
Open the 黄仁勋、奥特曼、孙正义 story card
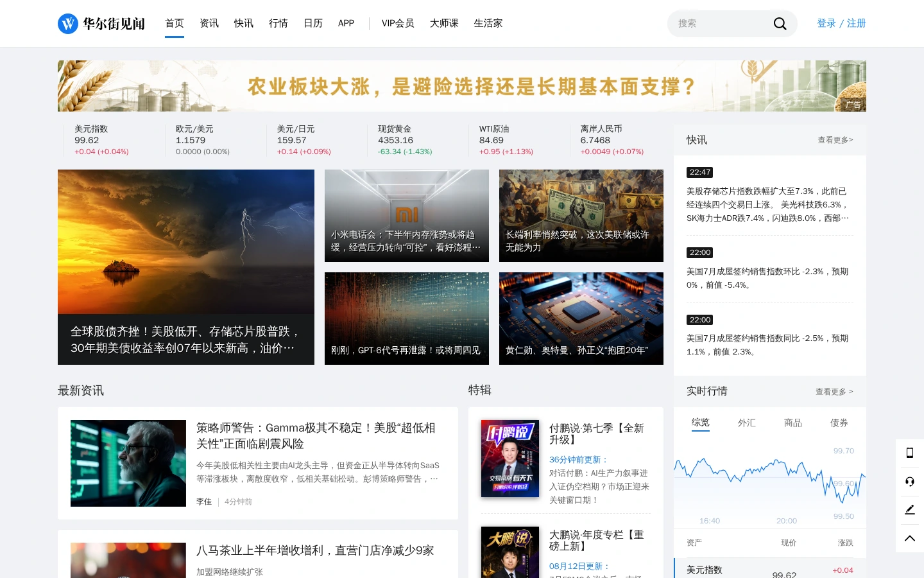pos(581,319)
